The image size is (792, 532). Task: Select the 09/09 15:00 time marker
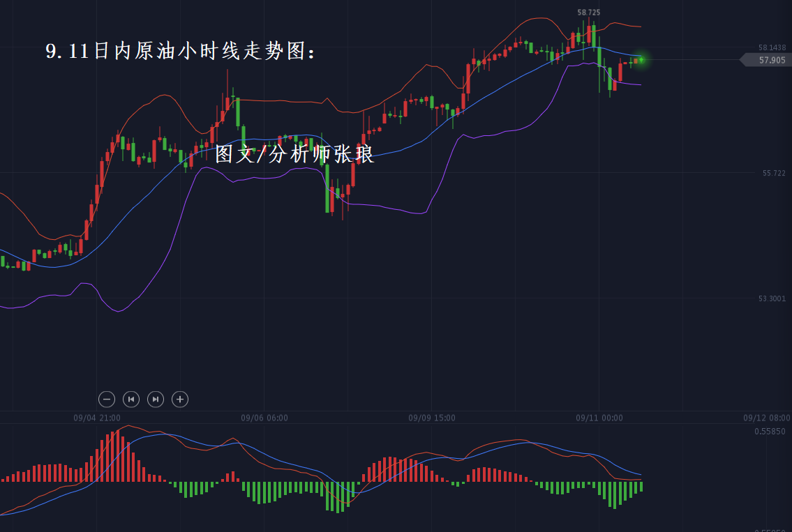point(432,418)
